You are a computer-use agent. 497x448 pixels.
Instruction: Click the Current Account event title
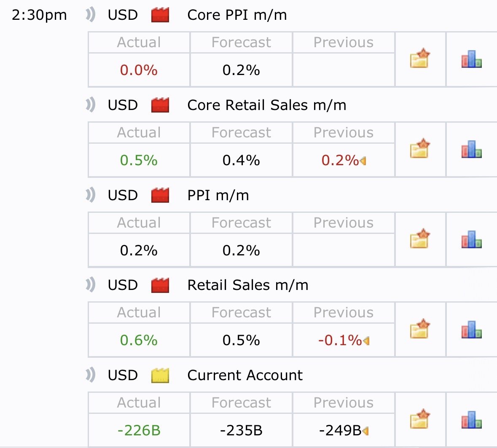245,375
